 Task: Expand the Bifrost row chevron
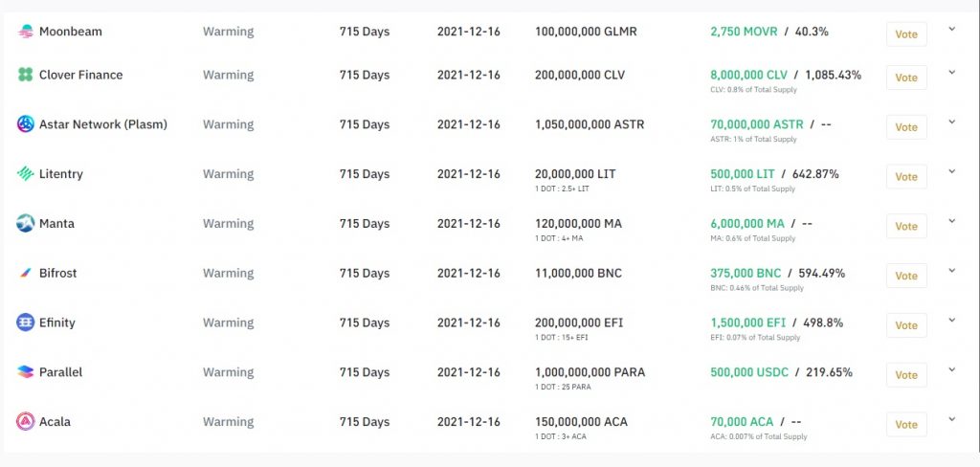click(x=951, y=271)
